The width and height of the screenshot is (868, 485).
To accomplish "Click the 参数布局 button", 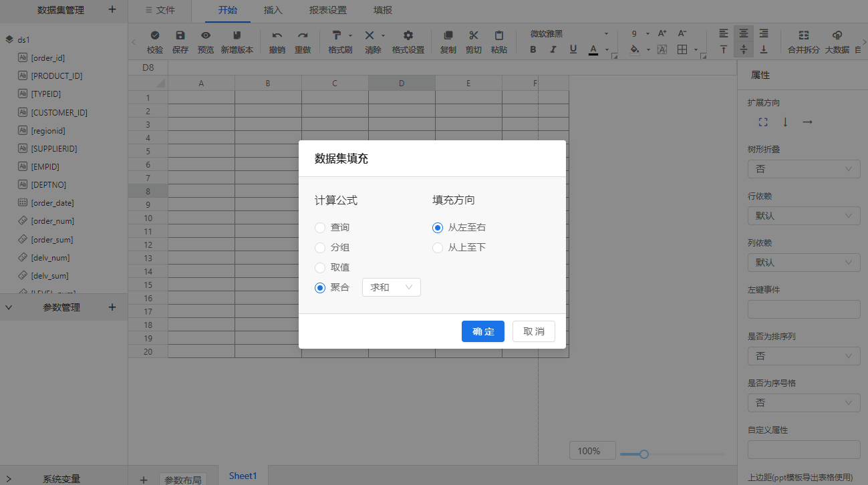I will pyautogui.click(x=182, y=479).
